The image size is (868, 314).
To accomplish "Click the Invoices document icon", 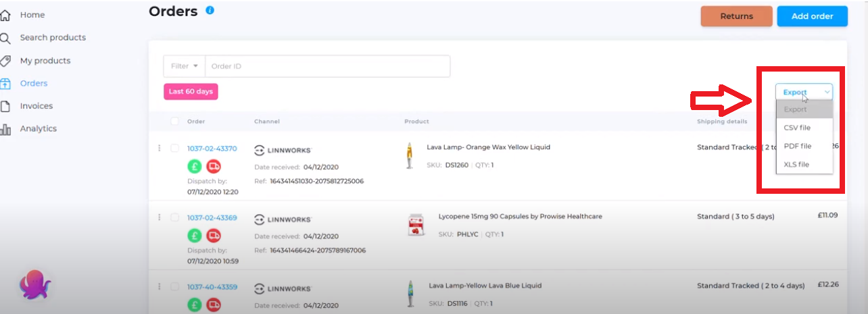I will [5, 106].
